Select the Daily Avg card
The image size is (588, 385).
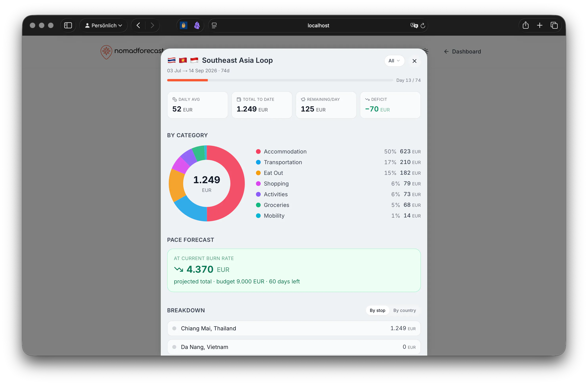click(197, 105)
